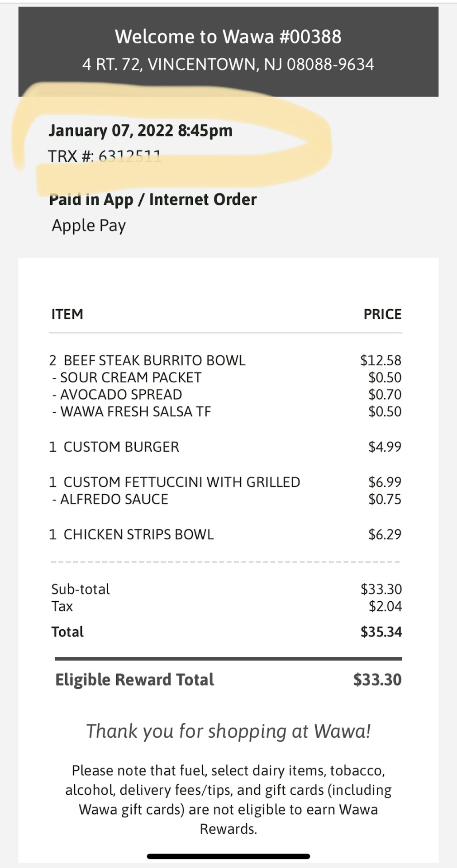Select the Eligible Reward Total label
The height and width of the screenshot is (868, 457).
tap(134, 679)
